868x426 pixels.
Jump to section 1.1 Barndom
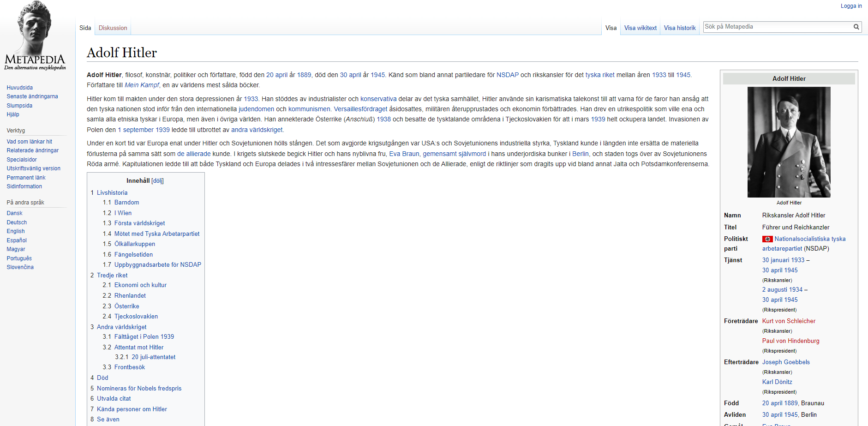(121, 203)
